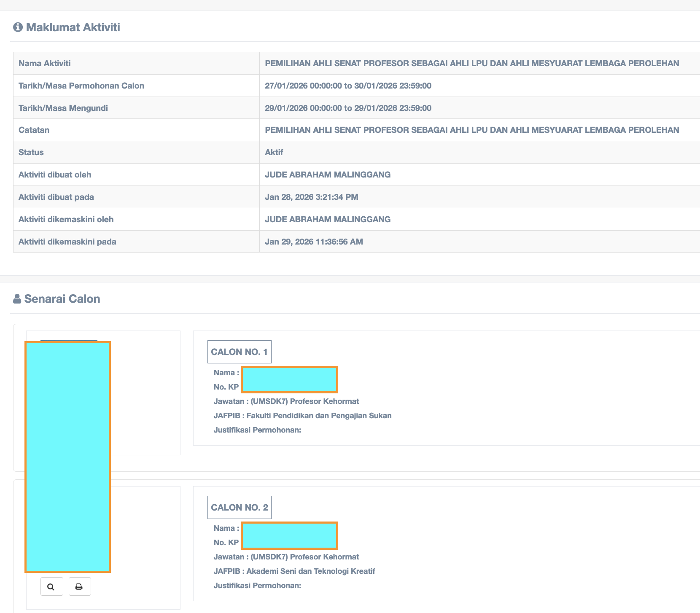The width and height of the screenshot is (700, 613).
Task: Click the user icon beside Senarai Calon
Action: click(x=17, y=299)
